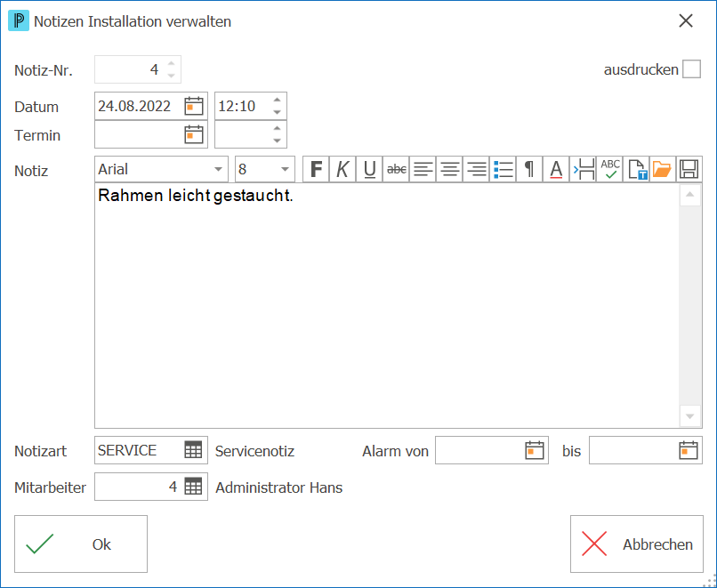Click 'Servicenotiz' description text
This screenshot has width=717, height=588.
(254, 451)
